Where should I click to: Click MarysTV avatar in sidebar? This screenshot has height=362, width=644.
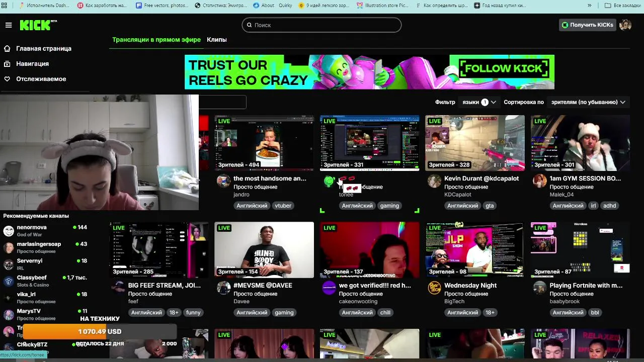[9, 315]
